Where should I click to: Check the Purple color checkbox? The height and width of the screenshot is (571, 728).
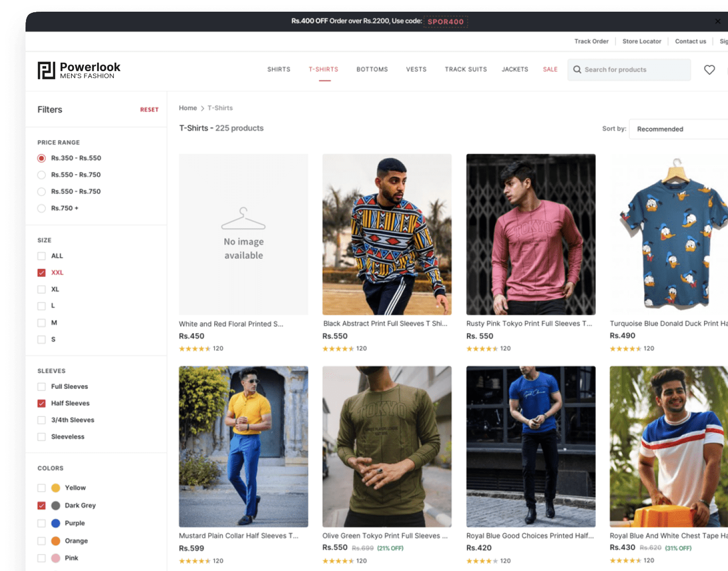[41, 523]
